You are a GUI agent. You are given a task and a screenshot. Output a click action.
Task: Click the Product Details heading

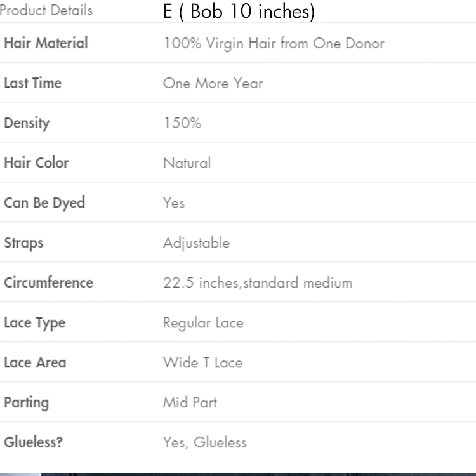pos(46,10)
